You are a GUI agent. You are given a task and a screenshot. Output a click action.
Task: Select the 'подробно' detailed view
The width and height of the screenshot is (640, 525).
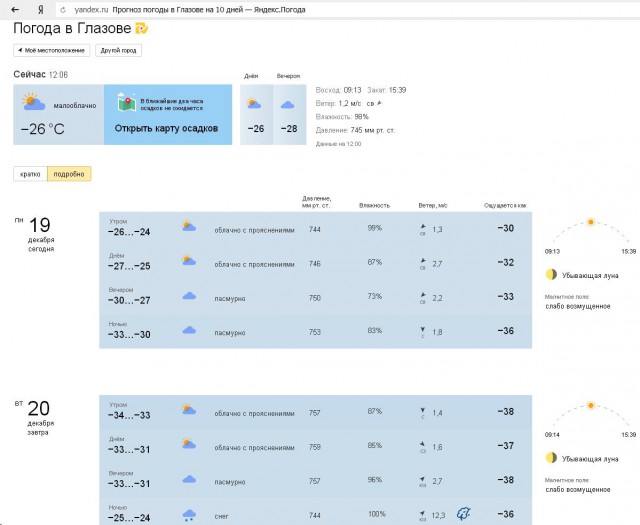coord(69,173)
